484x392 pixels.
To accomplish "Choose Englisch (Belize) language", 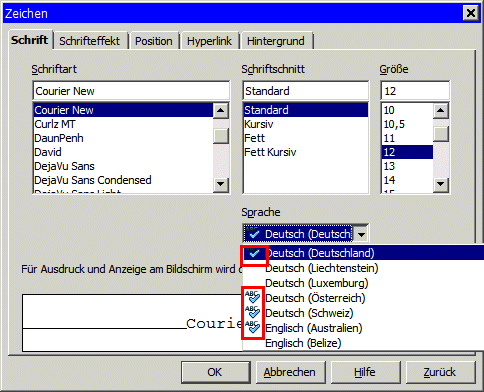I will pyautogui.click(x=364, y=343).
